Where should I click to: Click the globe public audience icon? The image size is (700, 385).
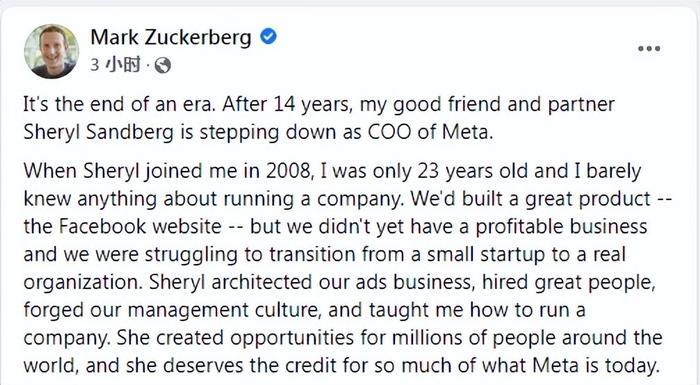162,66
